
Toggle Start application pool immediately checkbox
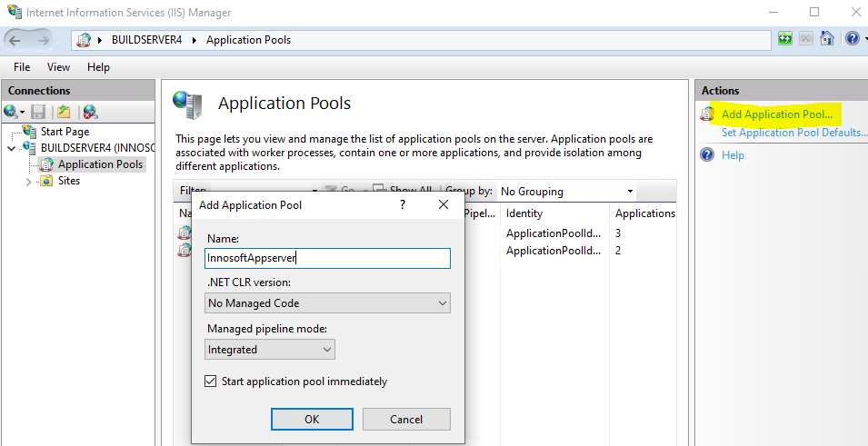point(212,382)
